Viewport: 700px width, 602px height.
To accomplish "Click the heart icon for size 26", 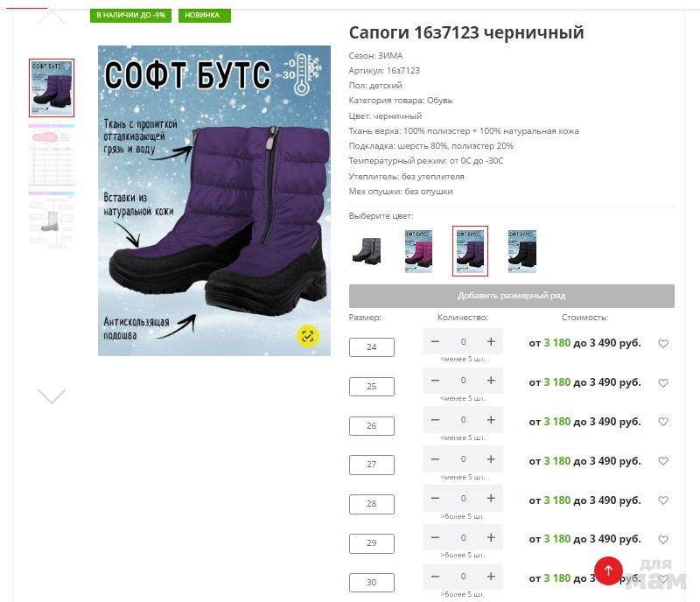I will click(x=663, y=421).
